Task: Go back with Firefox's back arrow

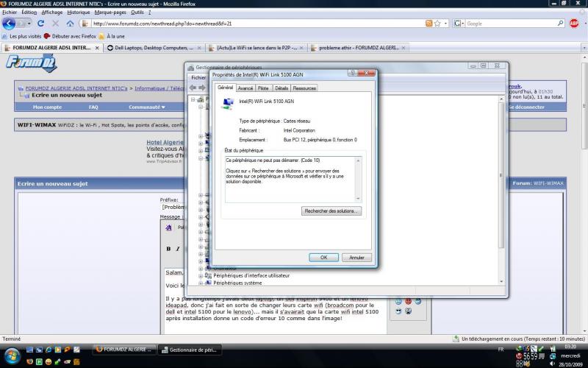Action: (9, 24)
